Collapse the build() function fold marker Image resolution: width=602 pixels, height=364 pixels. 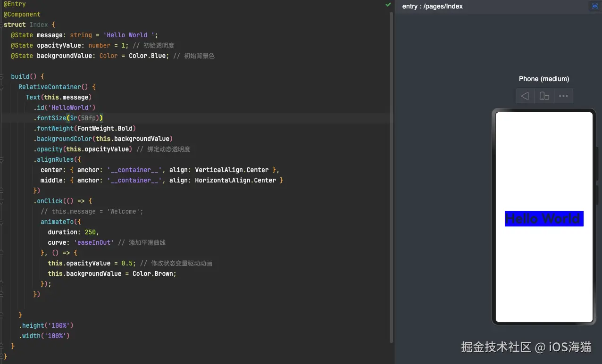[1, 76]
